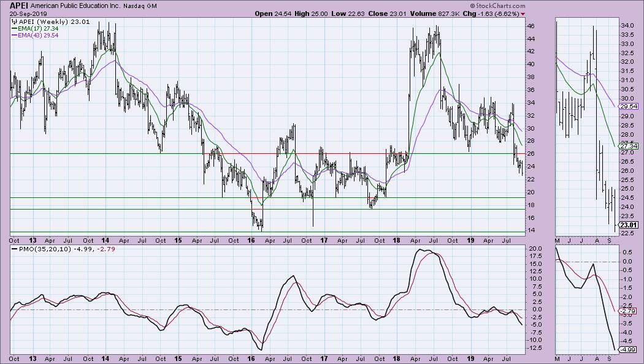Click the 14 price axis label
The width and height of the screenshot is (644, 364).
click(531, 230)
